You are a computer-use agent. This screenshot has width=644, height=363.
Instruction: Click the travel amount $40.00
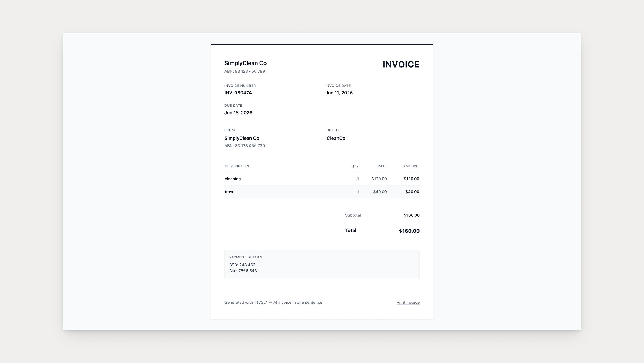click(412, 192)
